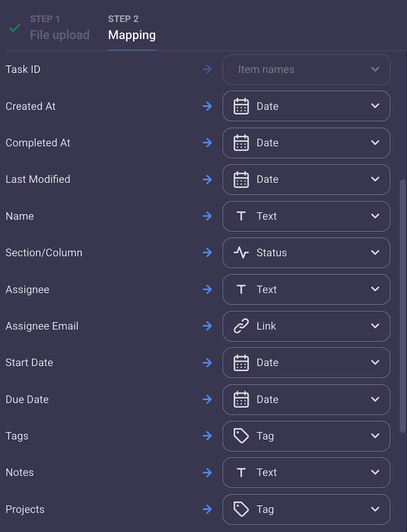Open the type dropdown for Assignee

click(375, 289)
